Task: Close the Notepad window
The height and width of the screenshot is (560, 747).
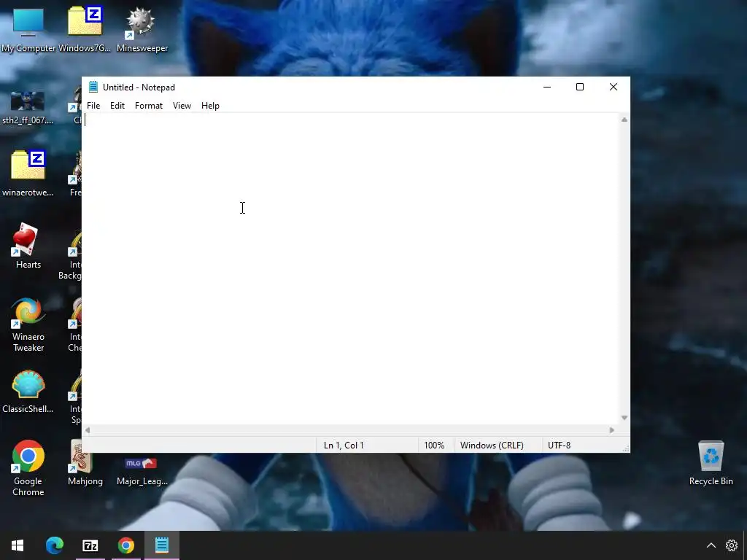Action: click(613, 87)
